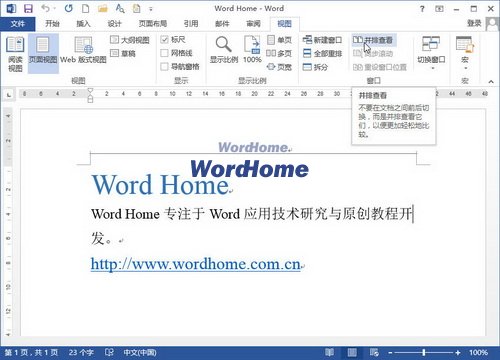500x360 pixels.
Task: Open the 页面布局 Page Layout tab
Action: click(153, 24)
